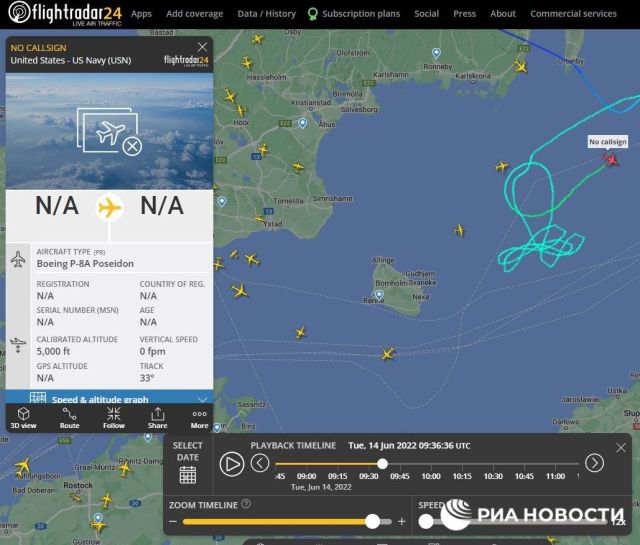The image size is (640, 545).
Task: Close the NO CALLSIGN aircraft info panel
Action: [202, 47]
